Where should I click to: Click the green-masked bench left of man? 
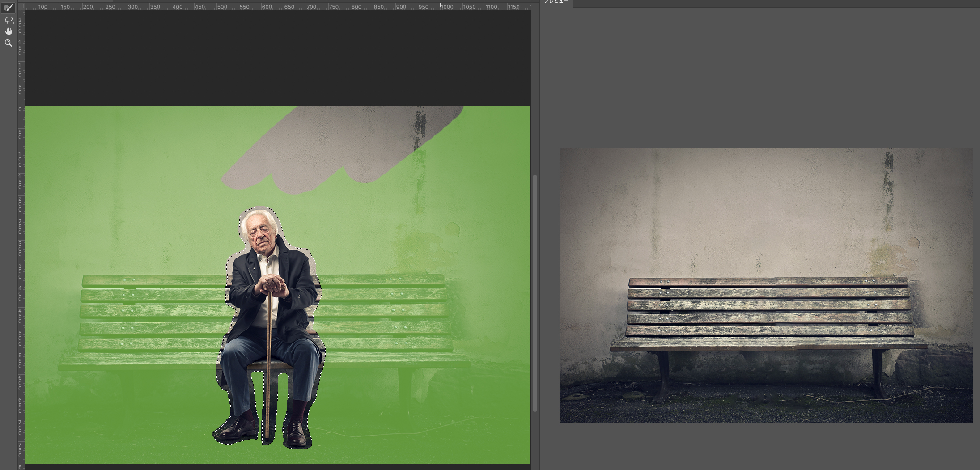click(x=152, y=313)
